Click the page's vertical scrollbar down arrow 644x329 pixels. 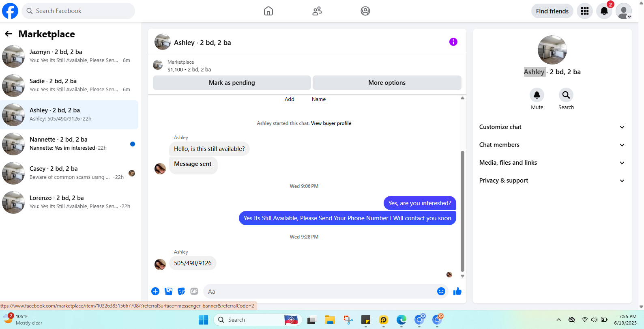click(x=641, y=307)
